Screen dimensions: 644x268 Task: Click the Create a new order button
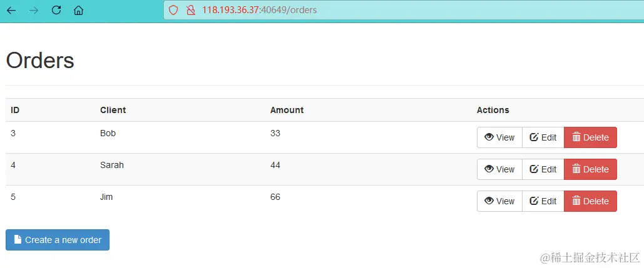point(58,240)
